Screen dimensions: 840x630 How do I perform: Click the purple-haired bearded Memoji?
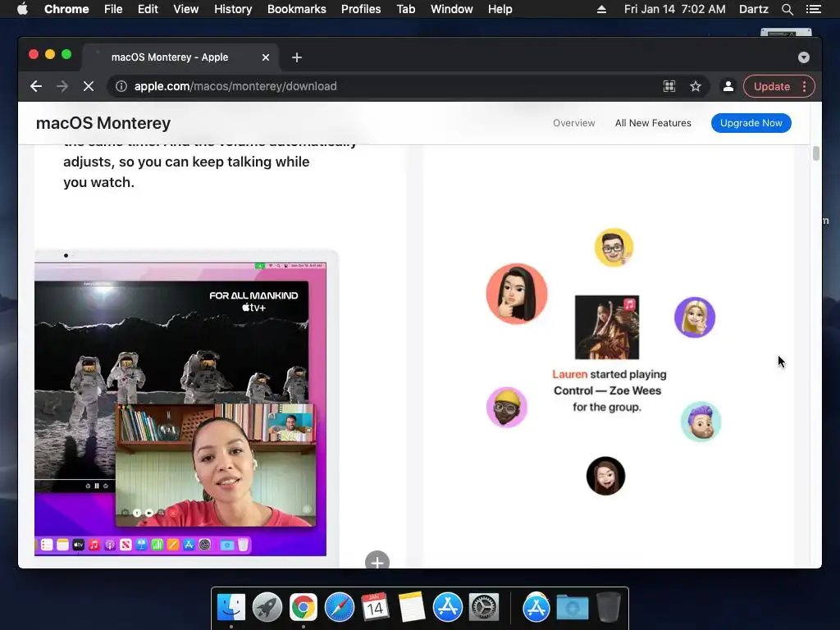(x=701, y=422)
